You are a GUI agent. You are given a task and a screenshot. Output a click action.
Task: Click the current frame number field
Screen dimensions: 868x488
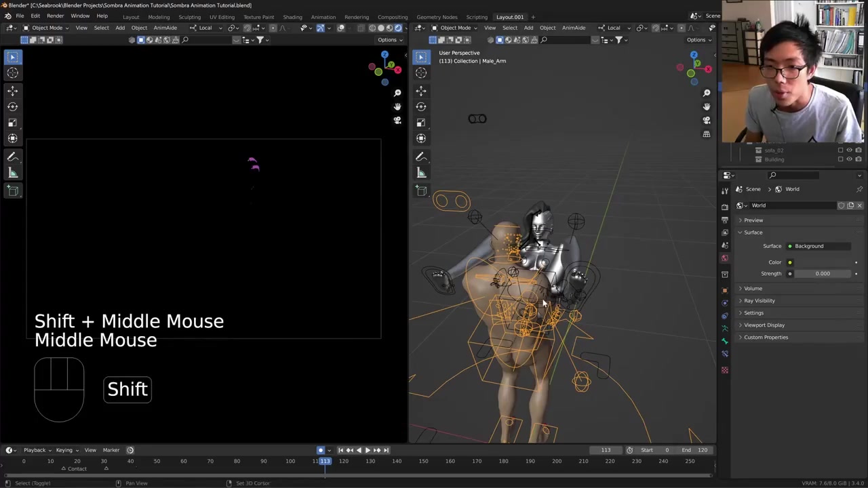click(x=606, y=450)
